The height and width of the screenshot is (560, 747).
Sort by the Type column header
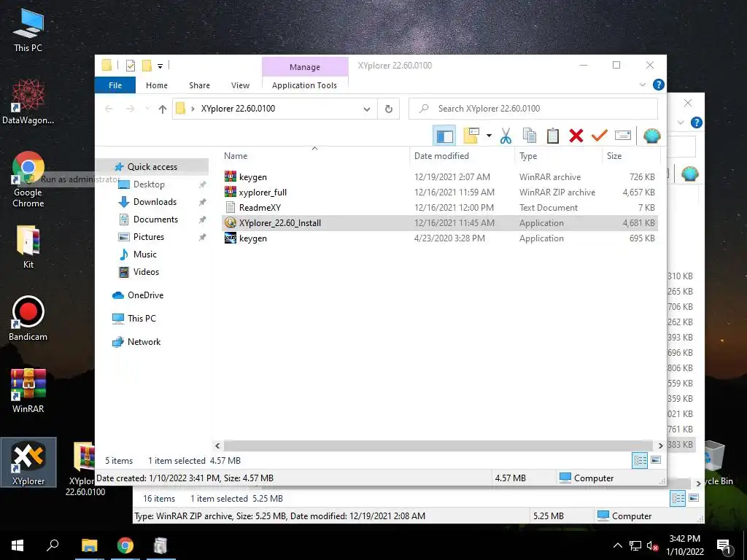(x=558, y=156)
